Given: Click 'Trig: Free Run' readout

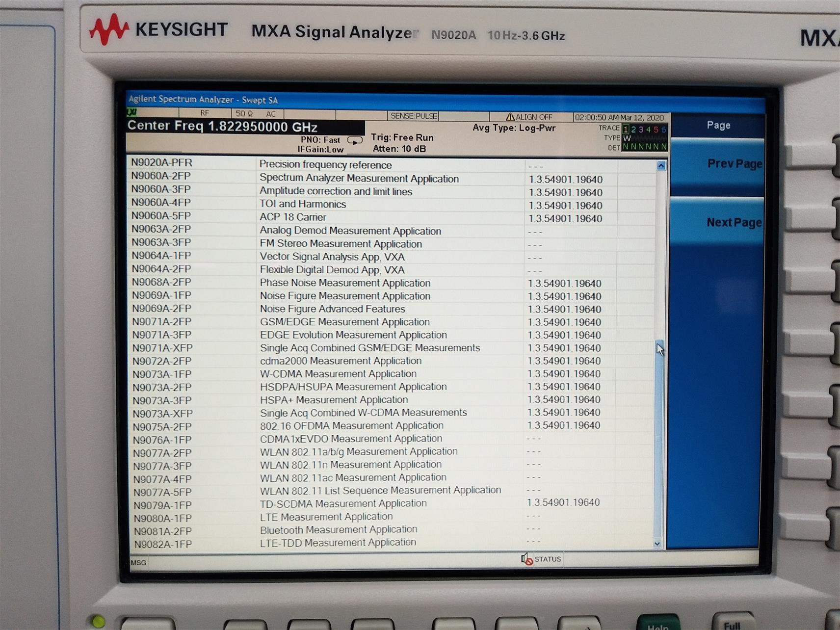Looking at the screenshot, I should click(x=402, y=137).
